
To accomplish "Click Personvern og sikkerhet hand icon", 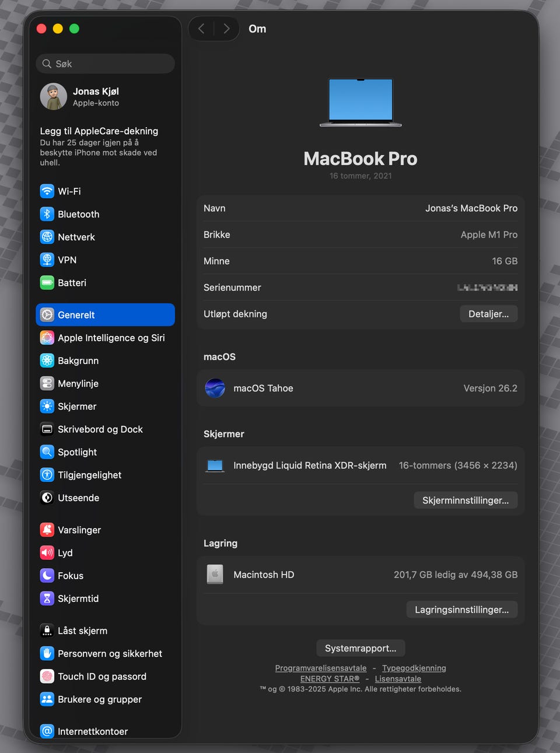I will click(x=47, y=653).
